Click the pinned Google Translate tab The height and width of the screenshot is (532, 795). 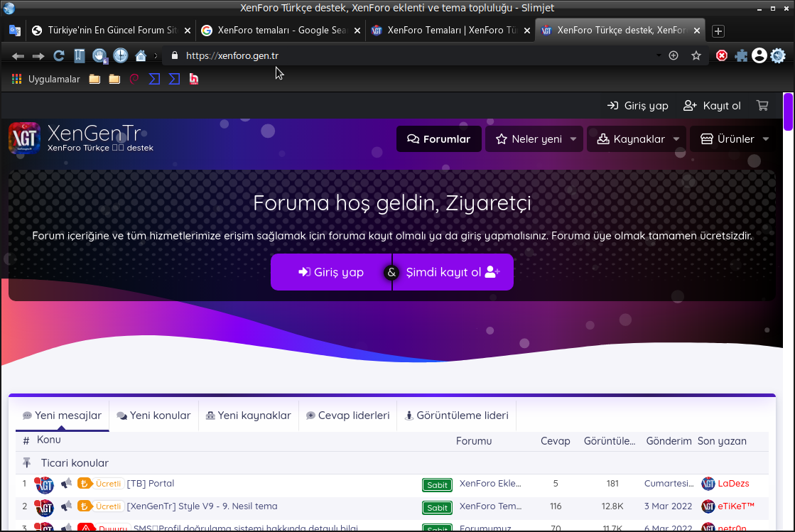15,31
